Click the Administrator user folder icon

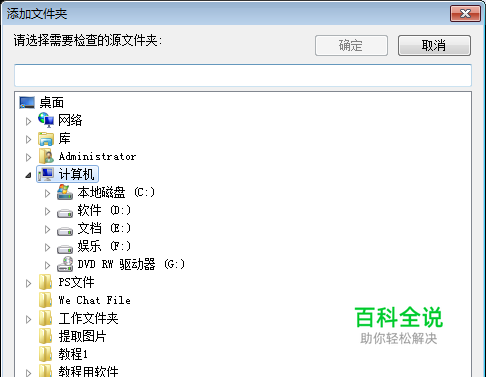click(x=46, y=156)
